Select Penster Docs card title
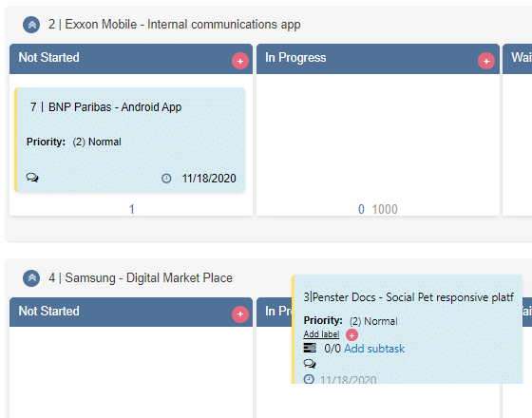Image resolution: width=532 pixels, height=418 pixels. pos(408,297)
